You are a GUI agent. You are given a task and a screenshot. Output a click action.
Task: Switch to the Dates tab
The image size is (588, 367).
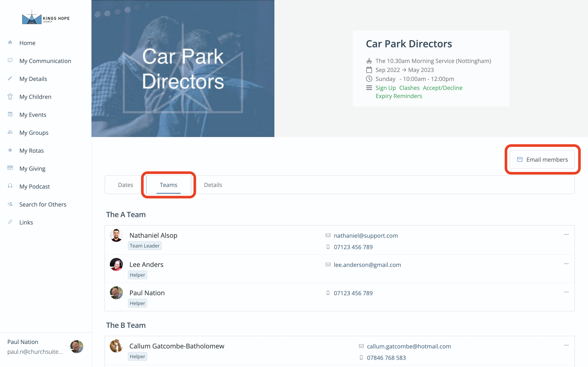tap(125, 185)
